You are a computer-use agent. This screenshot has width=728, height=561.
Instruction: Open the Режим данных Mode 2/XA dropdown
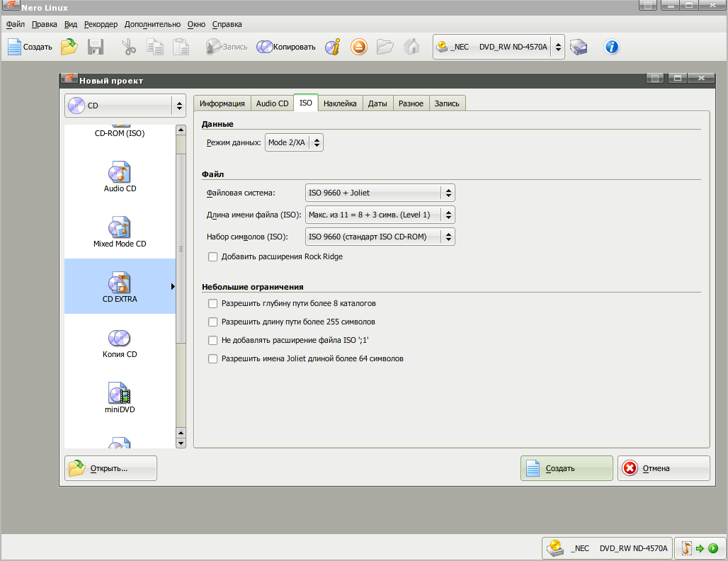click(x=294, y=142)
